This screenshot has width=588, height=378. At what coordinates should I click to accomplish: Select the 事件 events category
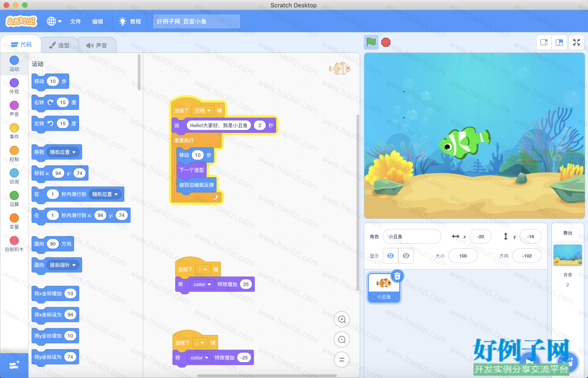pos(14,132)
